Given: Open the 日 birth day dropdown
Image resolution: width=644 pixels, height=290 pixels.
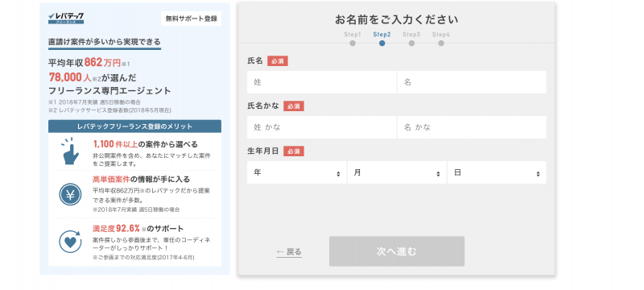Looking at the screenshot, I should click(x=497, y=172).
